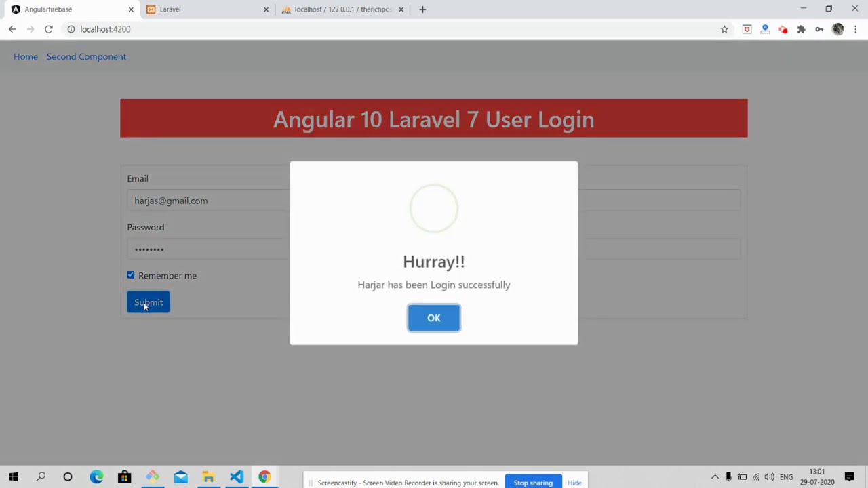Open the blue ruler extension icon
868x488 pixels.
765,29
